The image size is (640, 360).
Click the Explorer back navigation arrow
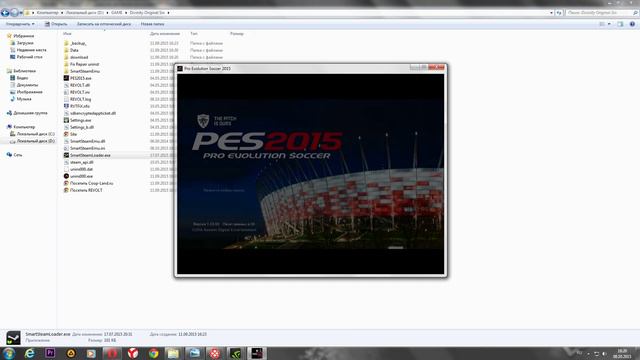point(5,13)
